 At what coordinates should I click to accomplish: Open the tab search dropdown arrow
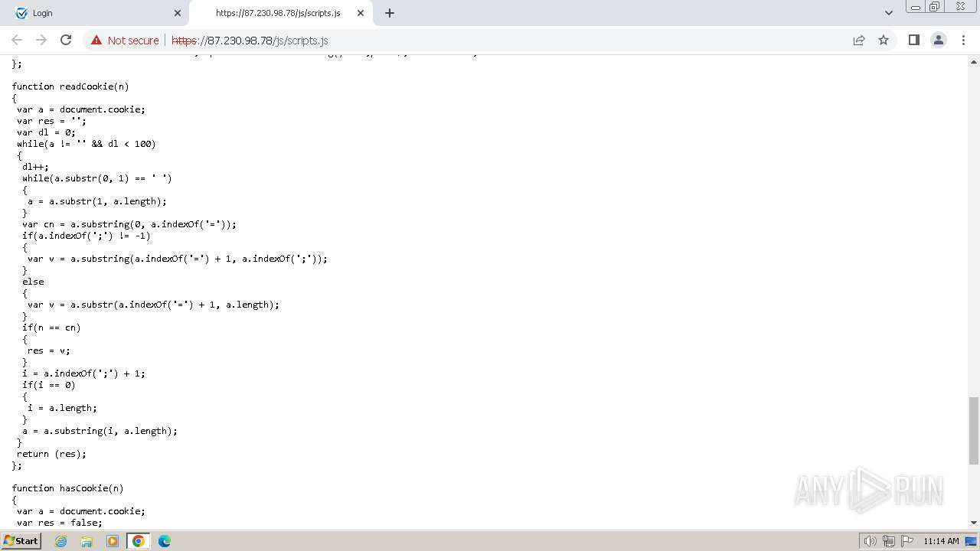889,13
